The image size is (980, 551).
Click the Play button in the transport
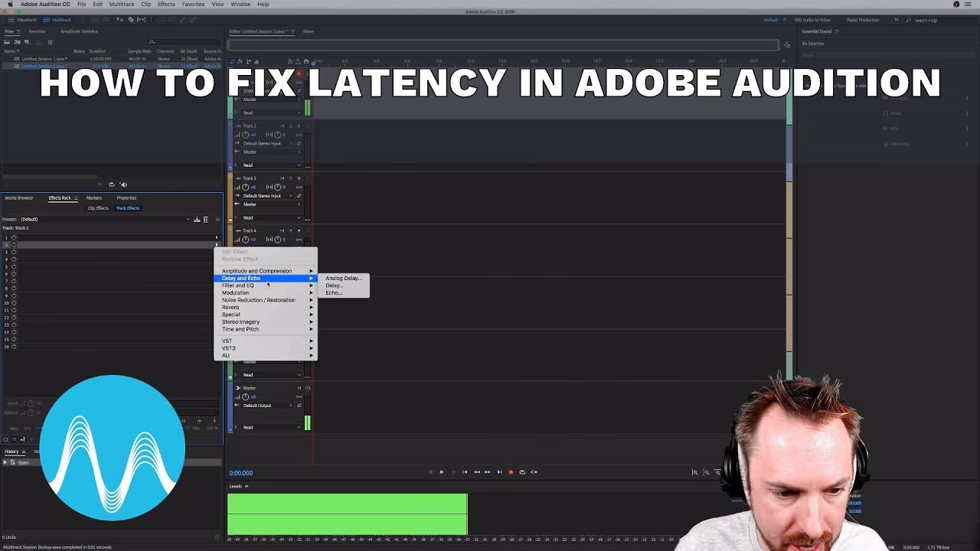442,472
